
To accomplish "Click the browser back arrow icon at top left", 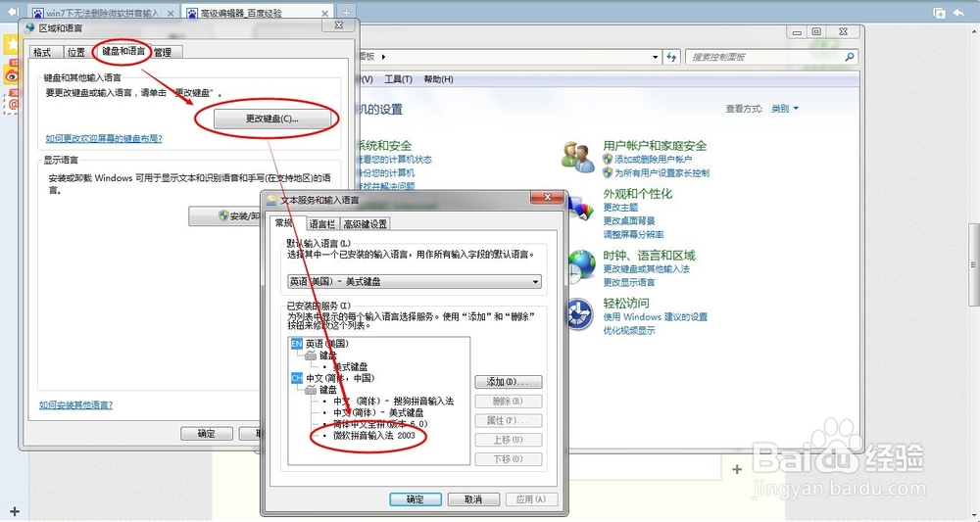I will click(x=13, y=12).
